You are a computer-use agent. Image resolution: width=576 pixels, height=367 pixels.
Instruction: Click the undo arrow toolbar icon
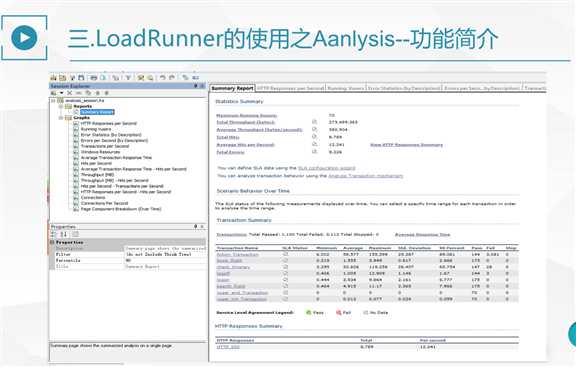tap(162, 78)
